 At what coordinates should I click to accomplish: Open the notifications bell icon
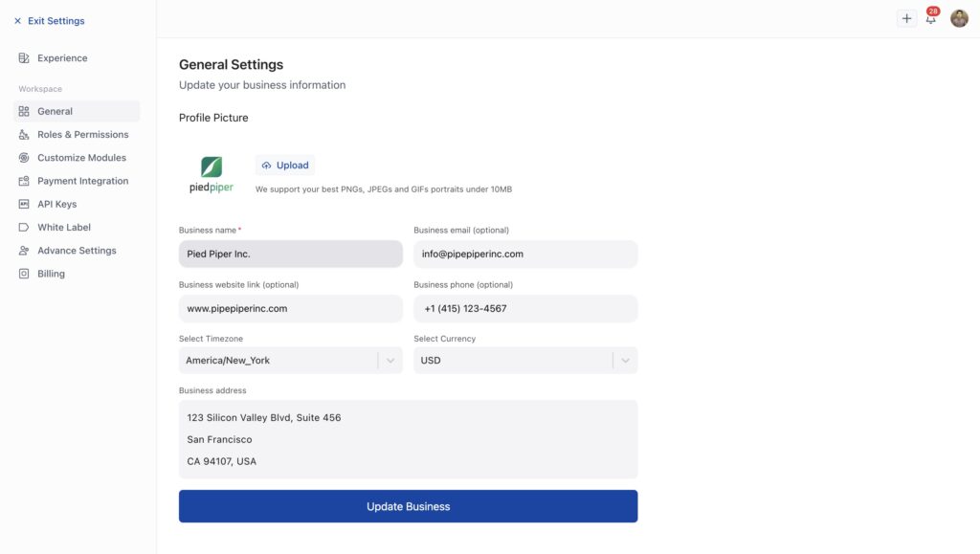[931, 18]
